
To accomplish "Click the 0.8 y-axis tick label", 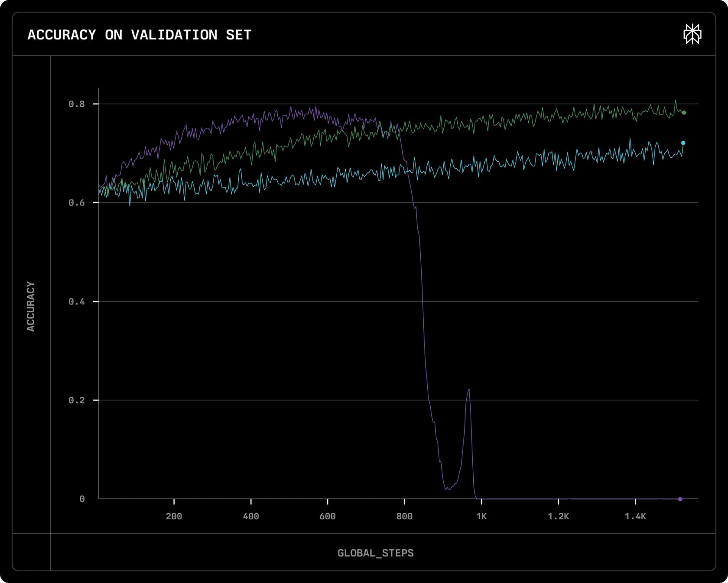I will pyautogui.click(x=77, y=104).
